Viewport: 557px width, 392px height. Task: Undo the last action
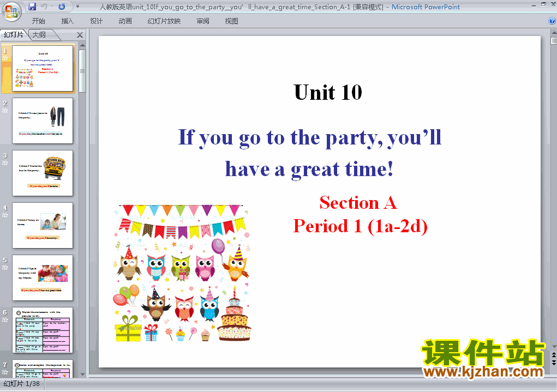44,7
